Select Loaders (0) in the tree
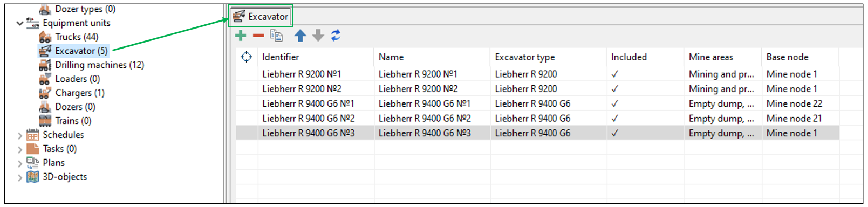Image resolution: width=868 pixels, height=207 pixels. [x=77, y=79]
